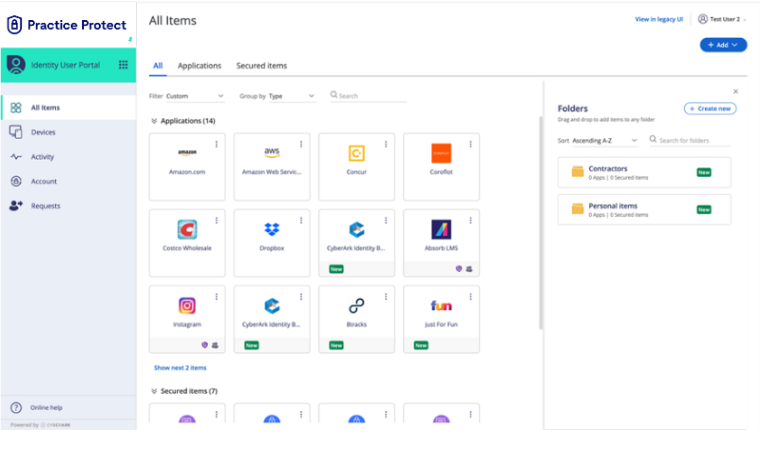The height and width of the screenshot is (452, 782).
Task: Click the items list vertical scrollbar
Action: coord(541,223)
